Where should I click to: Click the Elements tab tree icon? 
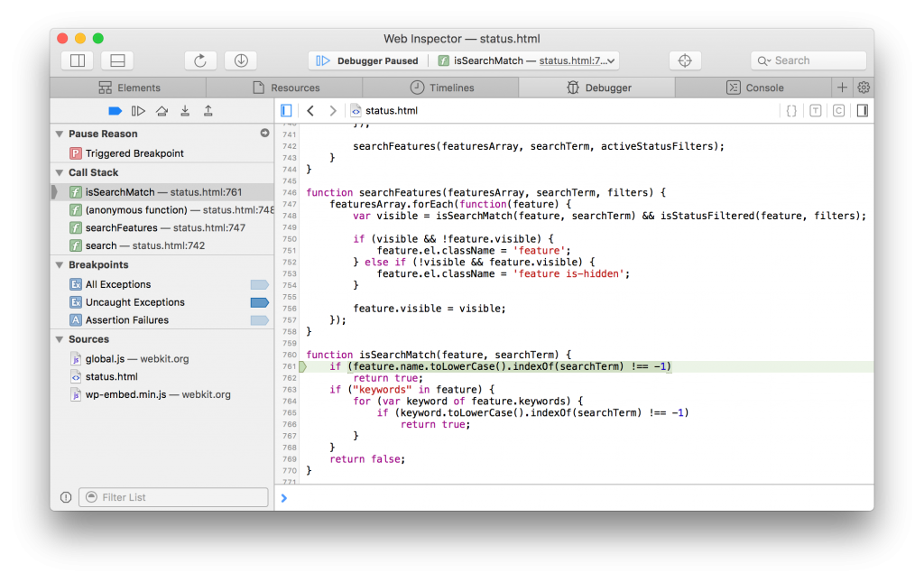point(105,88)
